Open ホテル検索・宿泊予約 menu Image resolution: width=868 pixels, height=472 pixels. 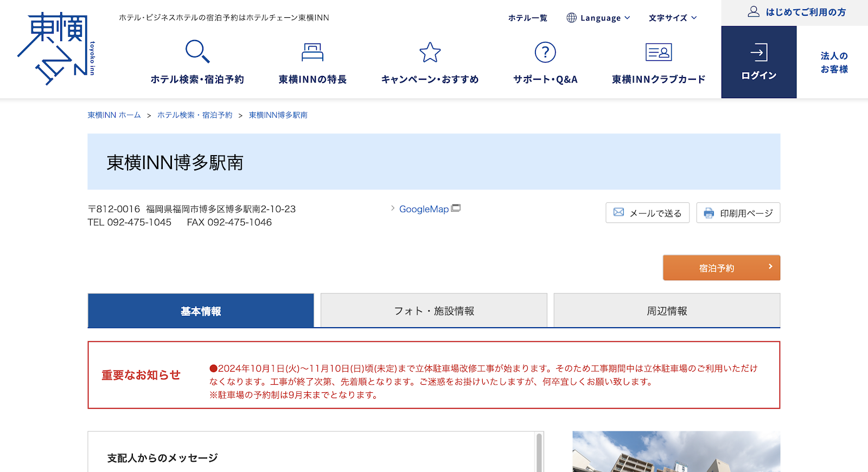tap(197, 62)
